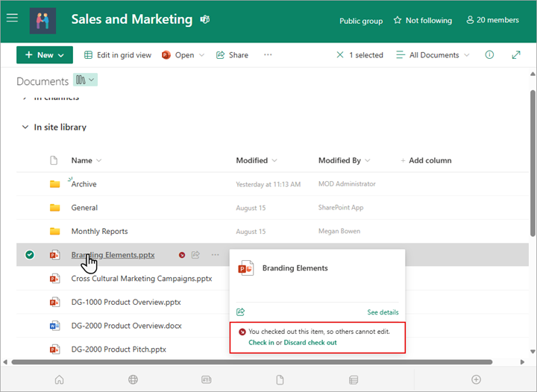
Task: Click the plus icon in bottom bar
Action: click(476, 379)
